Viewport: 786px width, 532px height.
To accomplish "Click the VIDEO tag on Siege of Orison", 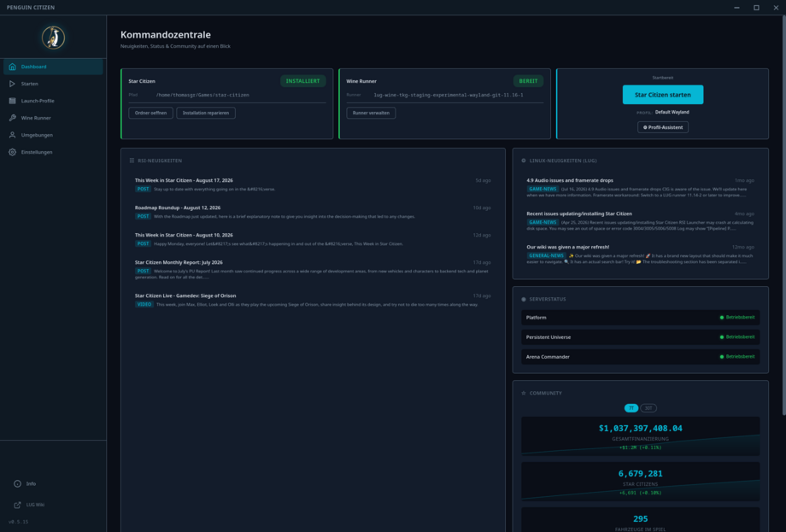I will point(144,304).
